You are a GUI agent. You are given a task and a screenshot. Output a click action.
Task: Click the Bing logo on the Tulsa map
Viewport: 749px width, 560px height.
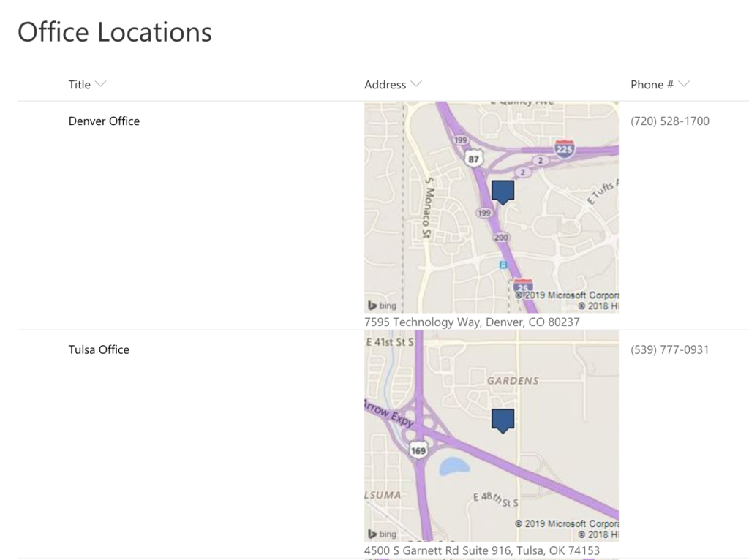(382, 534)
